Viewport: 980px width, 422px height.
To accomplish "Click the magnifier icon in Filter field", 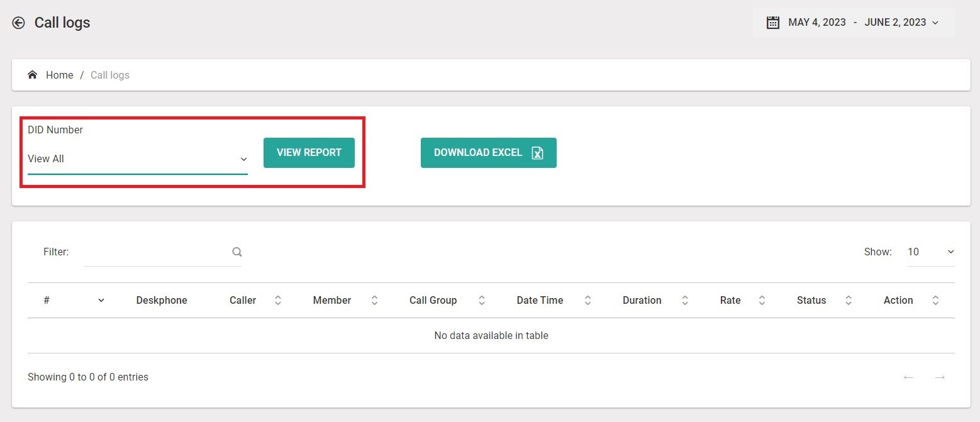I will coord(237,252).
